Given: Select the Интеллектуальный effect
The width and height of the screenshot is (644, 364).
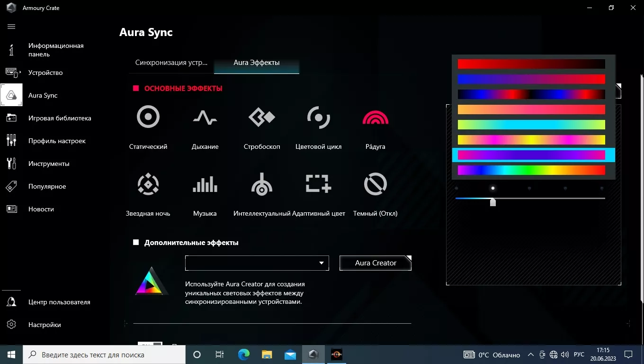Looking at the screenshot, I should tap(262, 194).
